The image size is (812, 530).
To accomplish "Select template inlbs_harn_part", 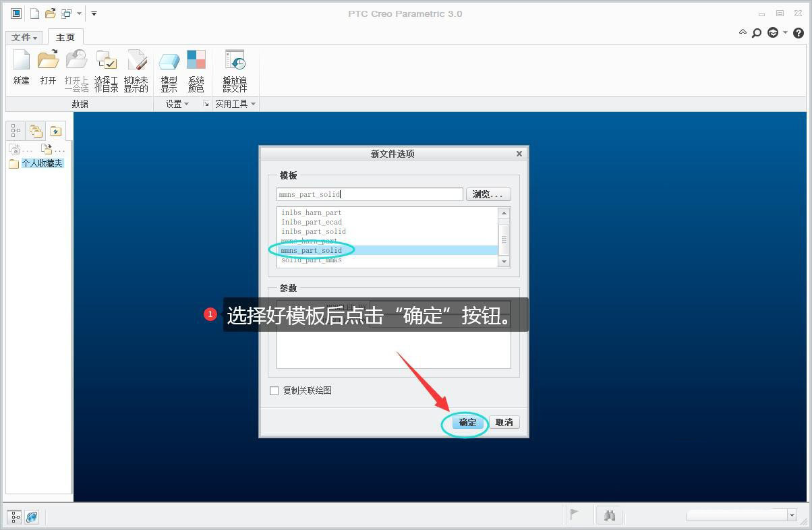I will [312, 212].
